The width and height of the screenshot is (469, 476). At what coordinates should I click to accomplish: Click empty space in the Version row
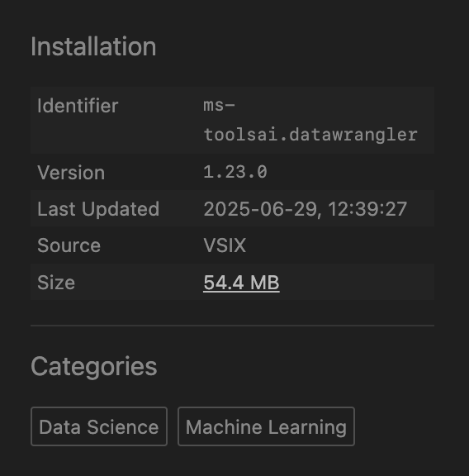349,172
